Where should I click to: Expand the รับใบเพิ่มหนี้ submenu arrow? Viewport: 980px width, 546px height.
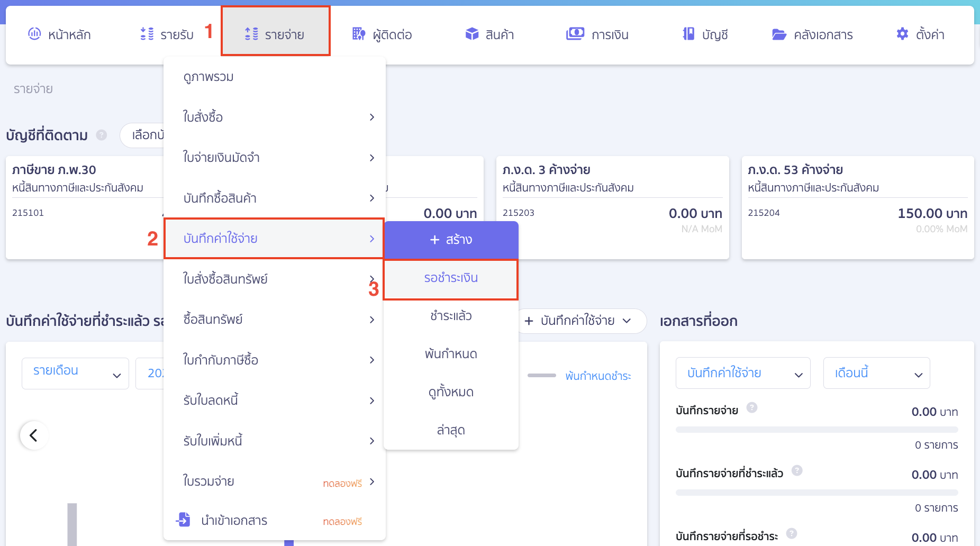pos(372,441)
